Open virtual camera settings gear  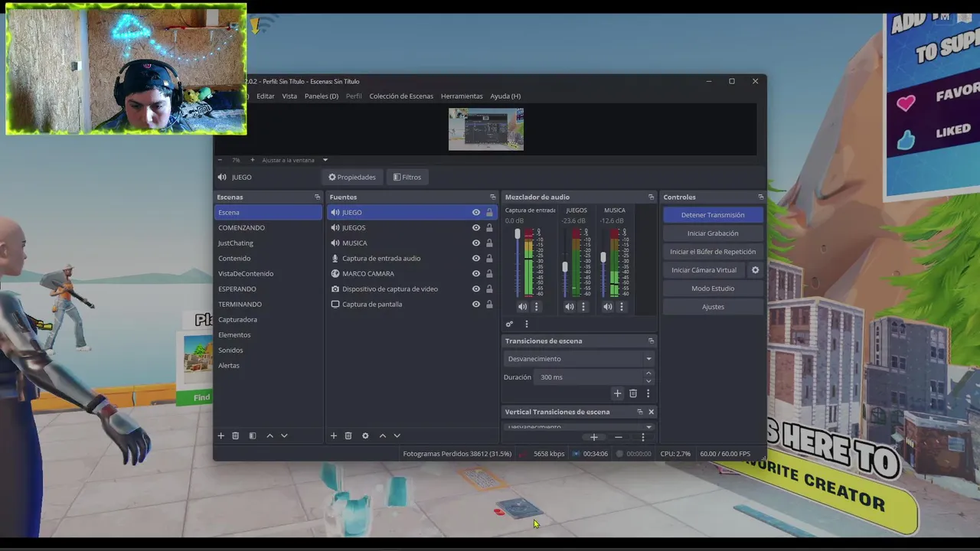[756, 270]
